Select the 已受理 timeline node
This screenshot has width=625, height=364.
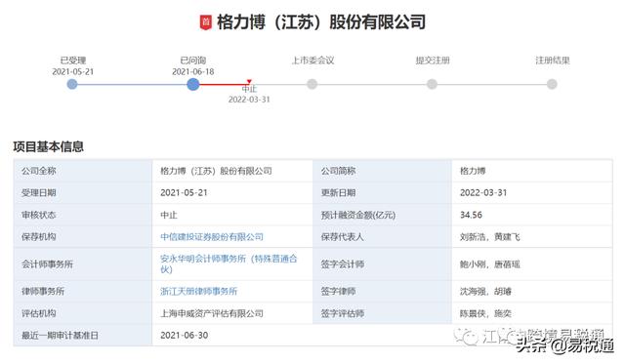pyautogui.click(x=72, y=85)
